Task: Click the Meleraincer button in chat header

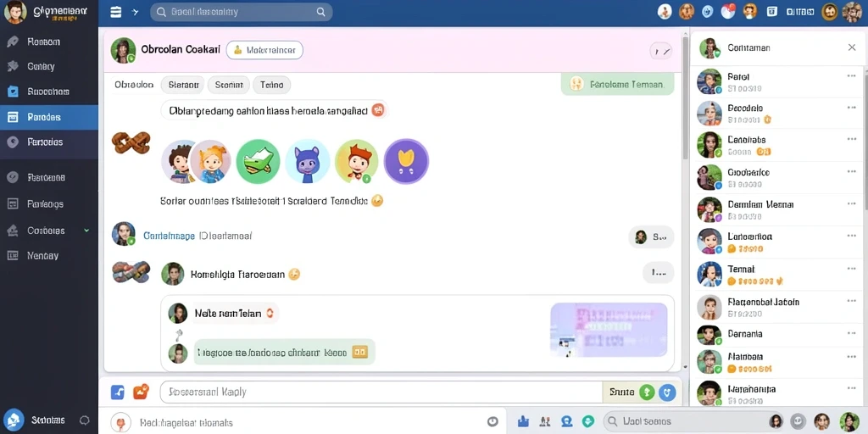Action: (x=264, y=50)
